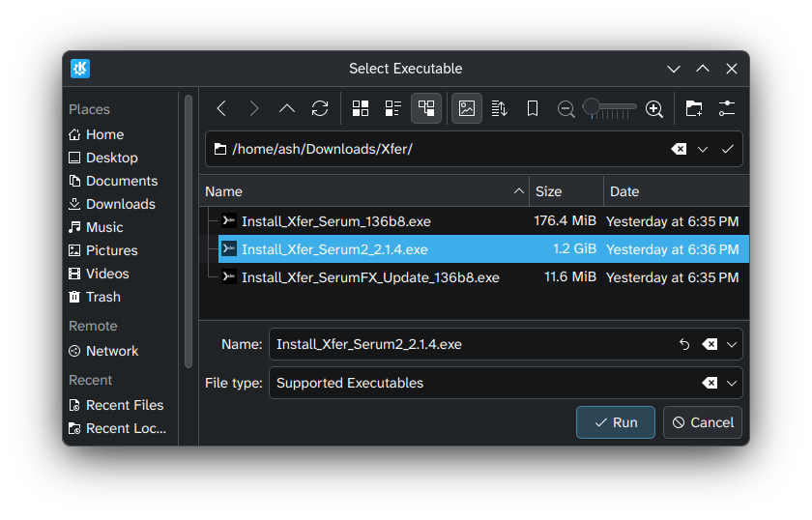812x520 pixels.
Task: Expand the Name field history dropdown
Action: tap(732, 344)
